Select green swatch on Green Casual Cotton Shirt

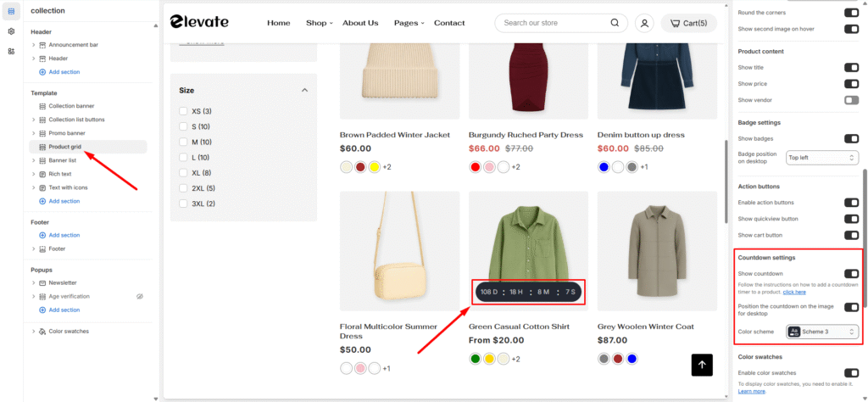coord(475,359)
